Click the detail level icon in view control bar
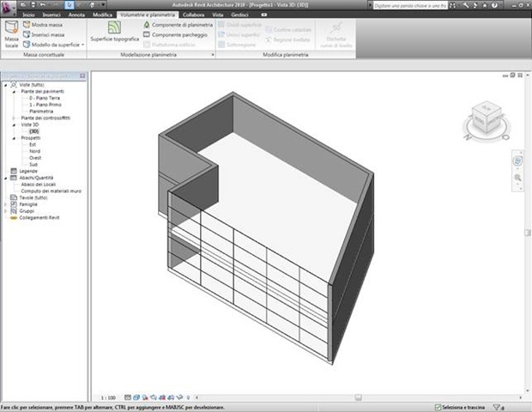Viewport: 532px width, 412px height. click(x=128, y=397)
